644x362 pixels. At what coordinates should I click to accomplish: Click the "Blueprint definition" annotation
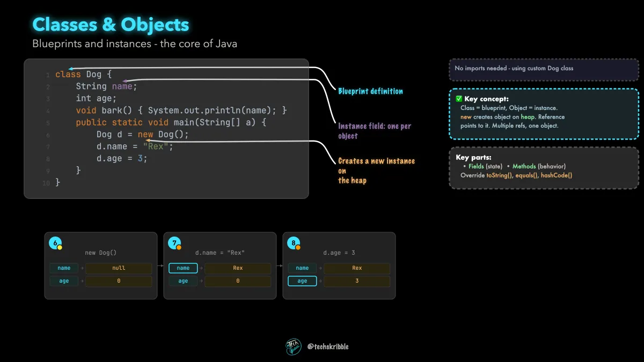click(x=370, y=91)
